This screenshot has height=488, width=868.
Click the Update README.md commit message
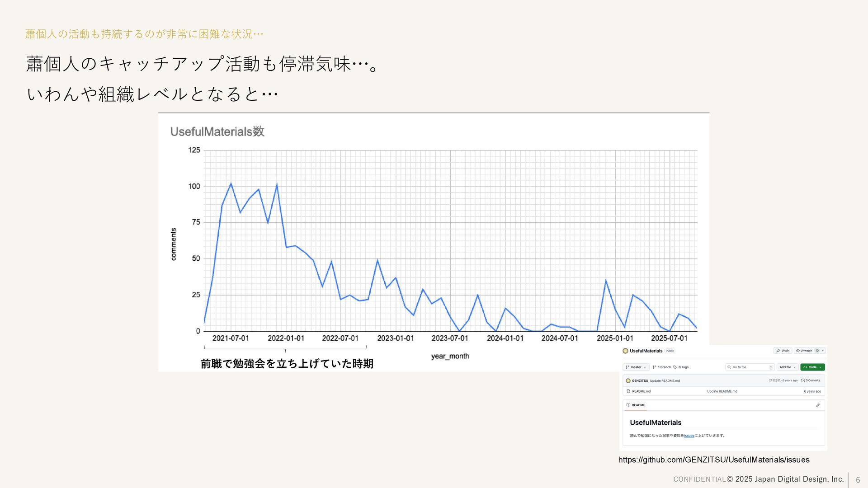(x=665, y=380)
